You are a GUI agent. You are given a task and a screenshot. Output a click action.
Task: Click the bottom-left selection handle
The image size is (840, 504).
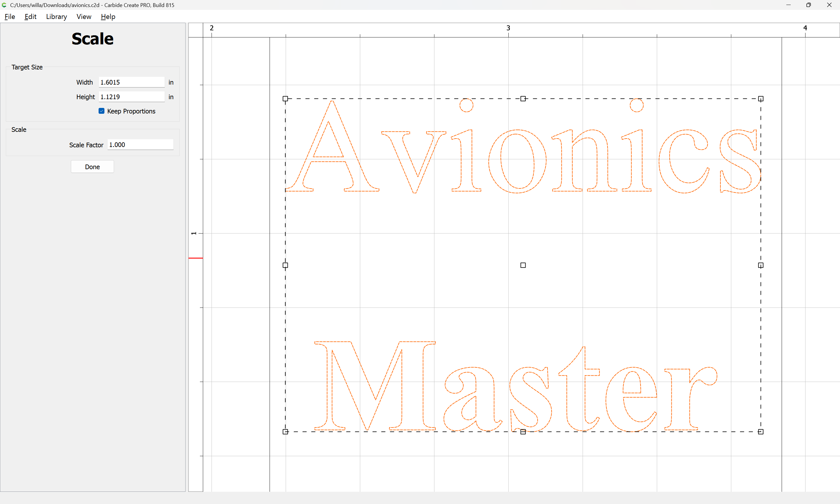285,432
